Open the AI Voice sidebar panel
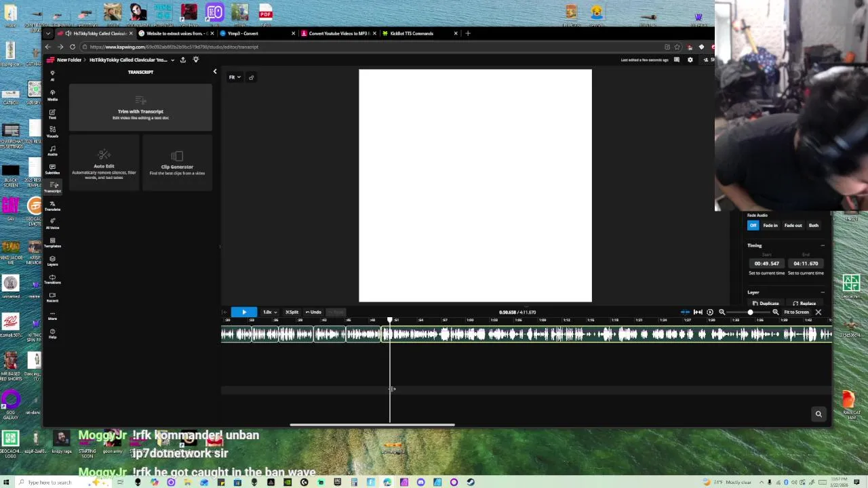 [x=52, y=223]
